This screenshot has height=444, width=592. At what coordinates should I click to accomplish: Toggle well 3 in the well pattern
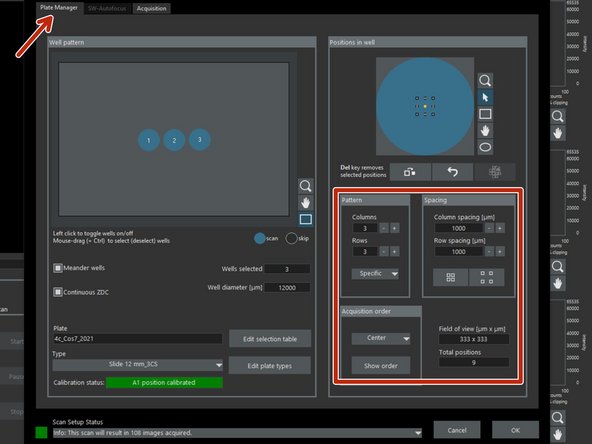point(200,139)
